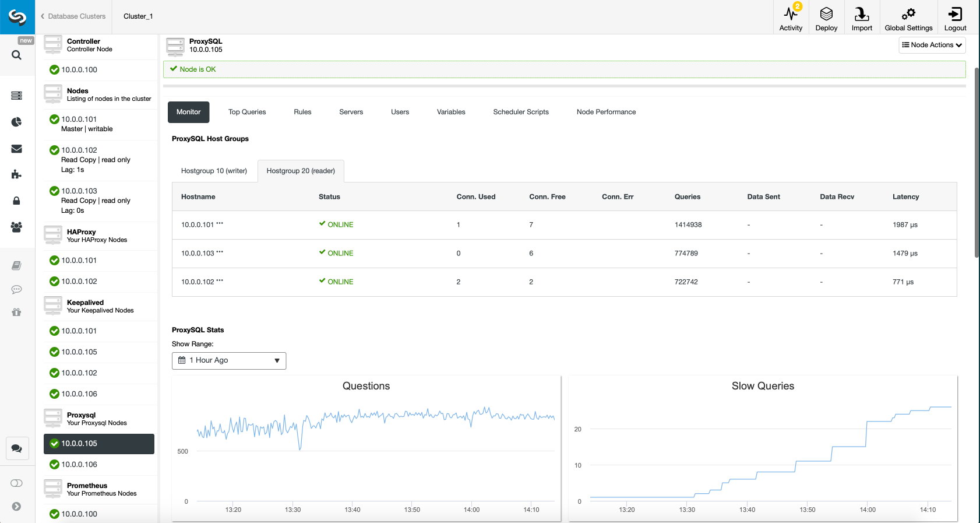This screenshot has width=980, height=523.
Task: Open the envelope notifications icon
Action: [x=16, y=149]
